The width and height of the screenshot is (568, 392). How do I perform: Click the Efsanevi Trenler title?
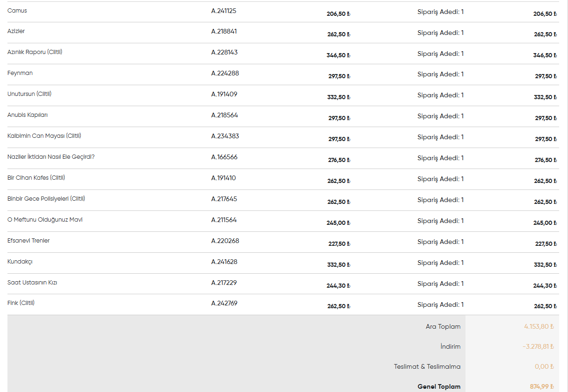(28, 241)
